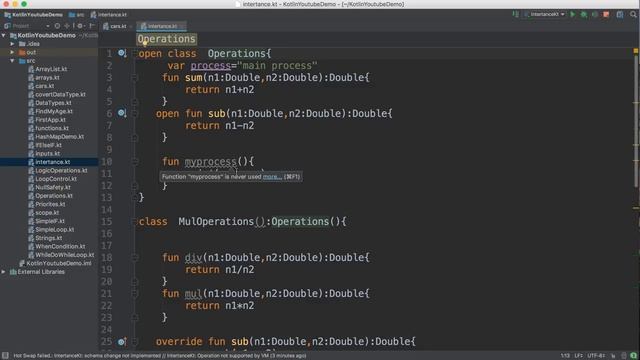Run with coverage icon next to the debug button
The width and height of the screenshot is (640, 360).
click(x=595, y=14)
